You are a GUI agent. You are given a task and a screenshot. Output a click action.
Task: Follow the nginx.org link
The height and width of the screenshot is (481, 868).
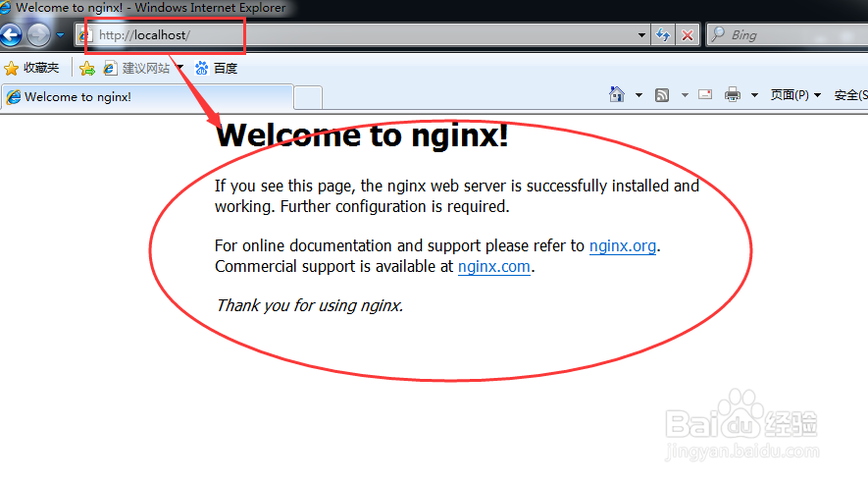pyautogui.click(x=623, y=245)
